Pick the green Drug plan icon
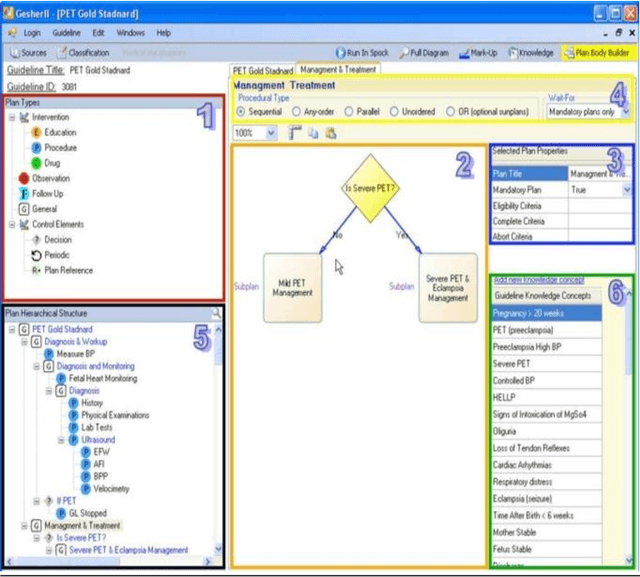This screenshot has width=640, height=577. click(36, 163)
